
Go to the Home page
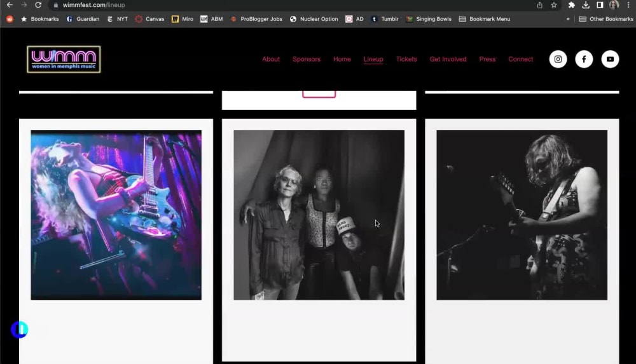(342, 59)
